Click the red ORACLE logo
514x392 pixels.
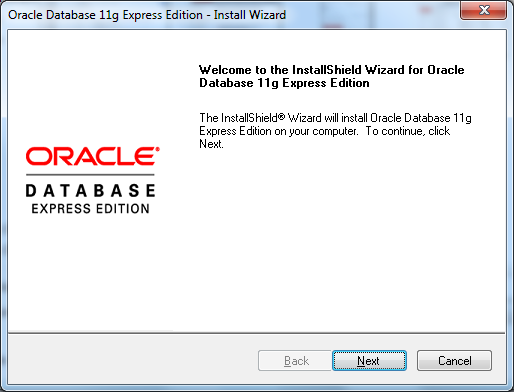(93, 156)
